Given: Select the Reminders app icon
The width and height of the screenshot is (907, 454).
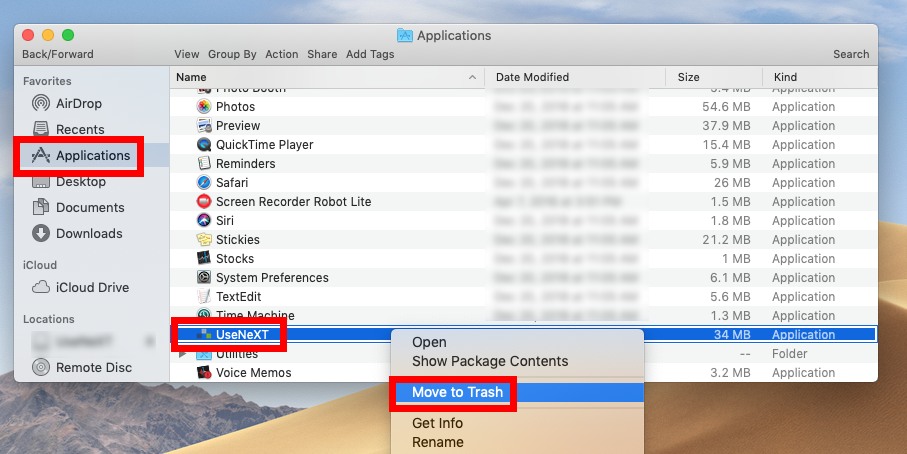Looking at the screenshot, I should [x=204, y=164].
